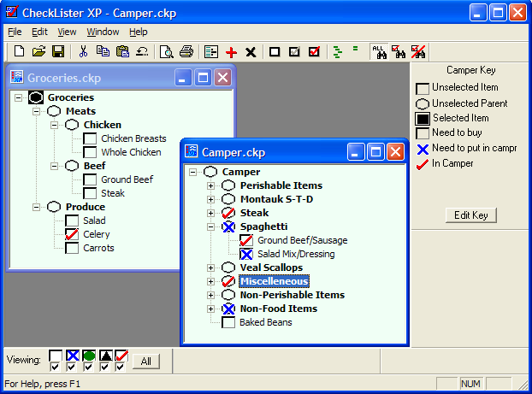Maximize the Camper.ckp child window
532x394 pixels.
[x=375, y=151]
